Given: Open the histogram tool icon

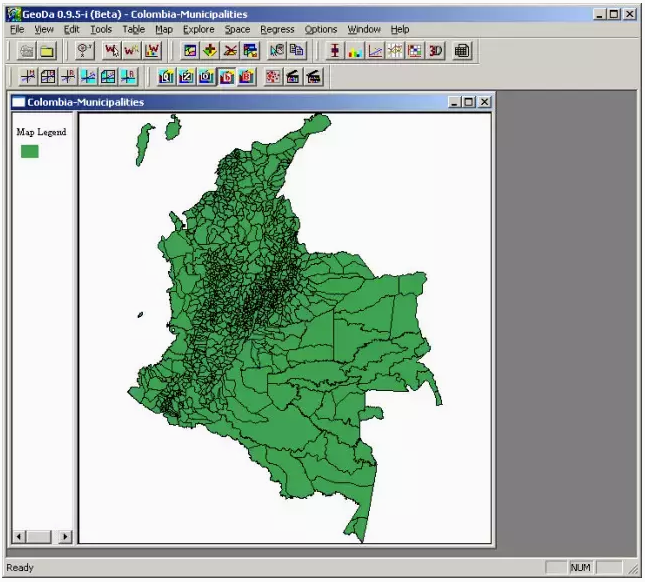Looking at the screenshot, I should (x=354, y=51).
